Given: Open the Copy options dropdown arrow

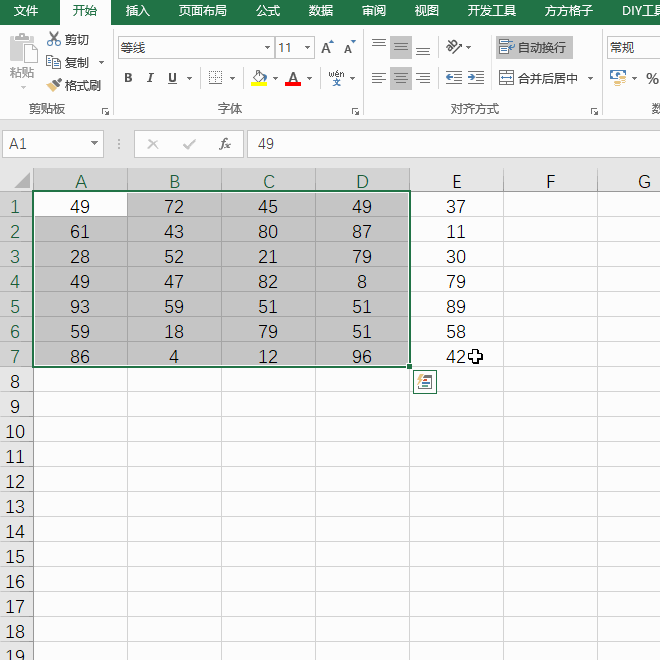Looking at the screenshot, I should (x=101, y=62).
